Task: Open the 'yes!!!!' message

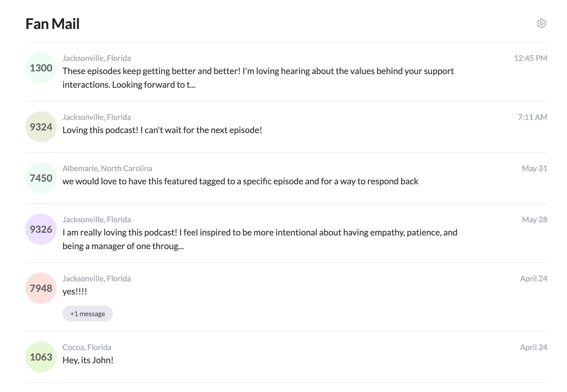Action: [x=75, y=292]
